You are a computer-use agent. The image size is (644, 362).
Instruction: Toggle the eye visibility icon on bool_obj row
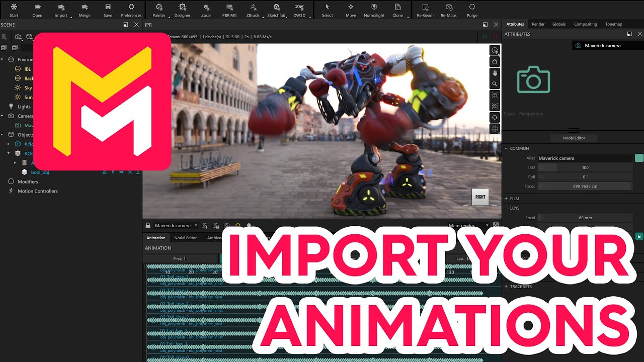pyautogui.click(x=121, y=172)
